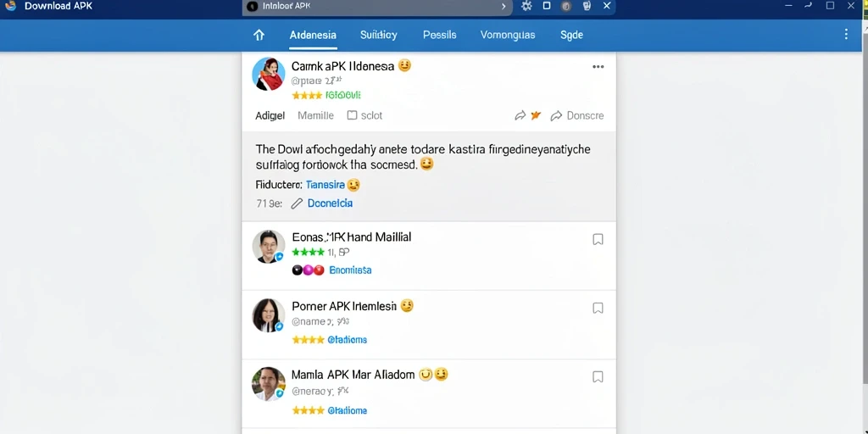Image resolution: width=868 pixels, height=434 pixels.
Task: Click the square window icon beside the gear
Action: 547,6
